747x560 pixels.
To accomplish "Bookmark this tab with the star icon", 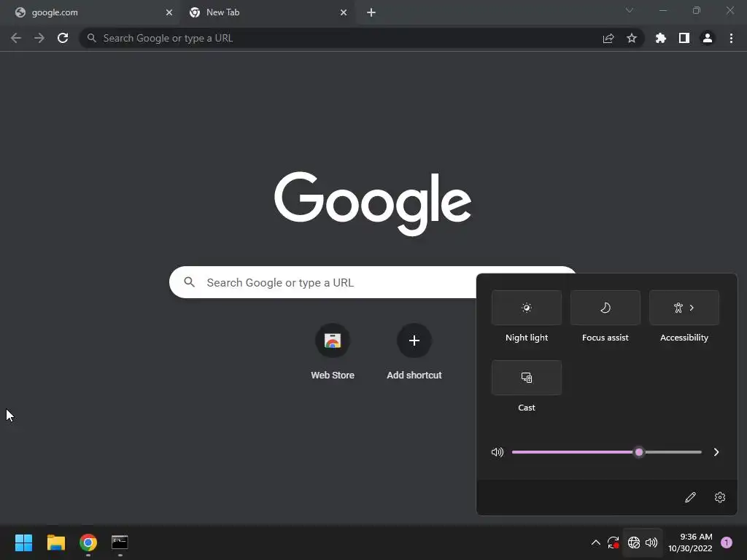I will coord(632,38).
